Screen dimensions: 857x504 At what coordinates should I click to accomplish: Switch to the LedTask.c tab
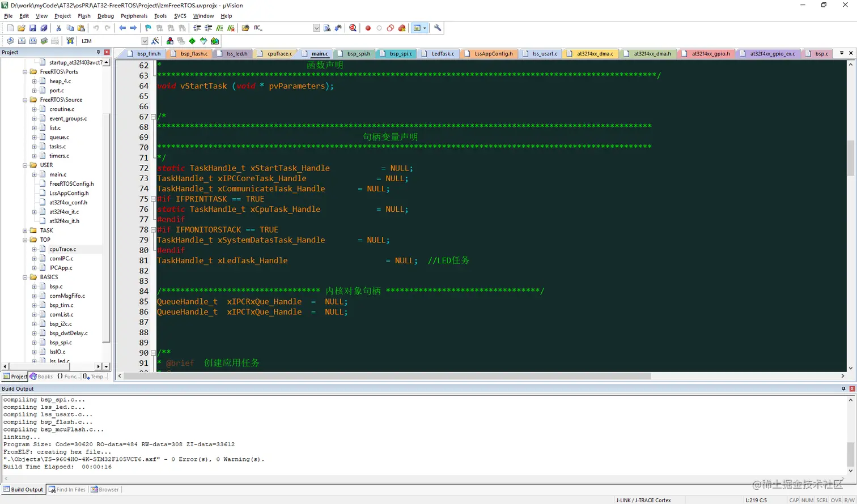pos(438,54)
